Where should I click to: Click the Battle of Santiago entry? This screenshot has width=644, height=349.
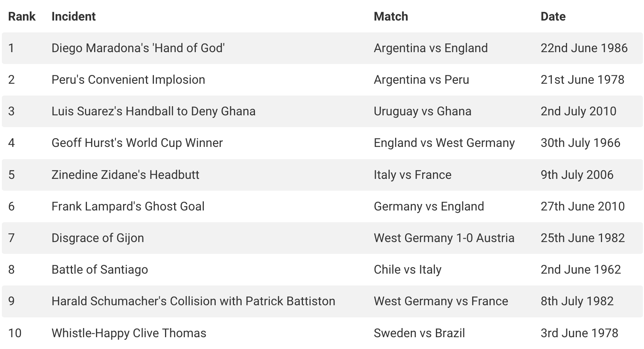[x=99, y=269]
